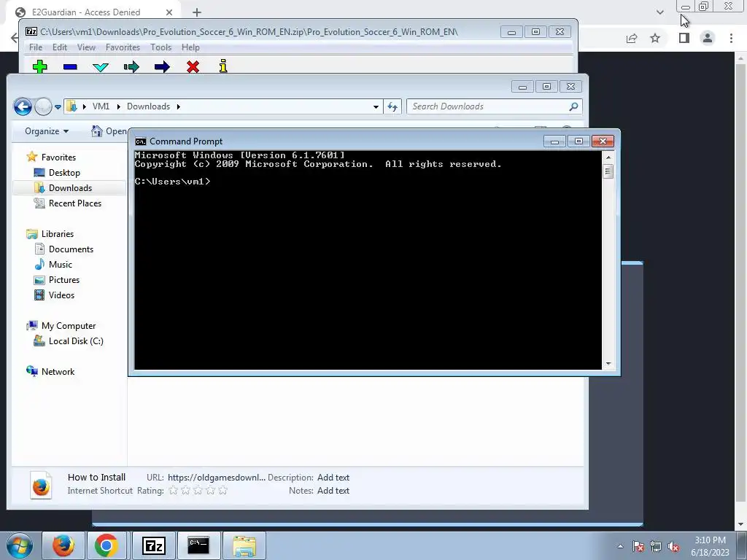This screenshot has width=747, height=560.
Task: Open the Favorites menu in 7-Zip
Action: (123, 47)
